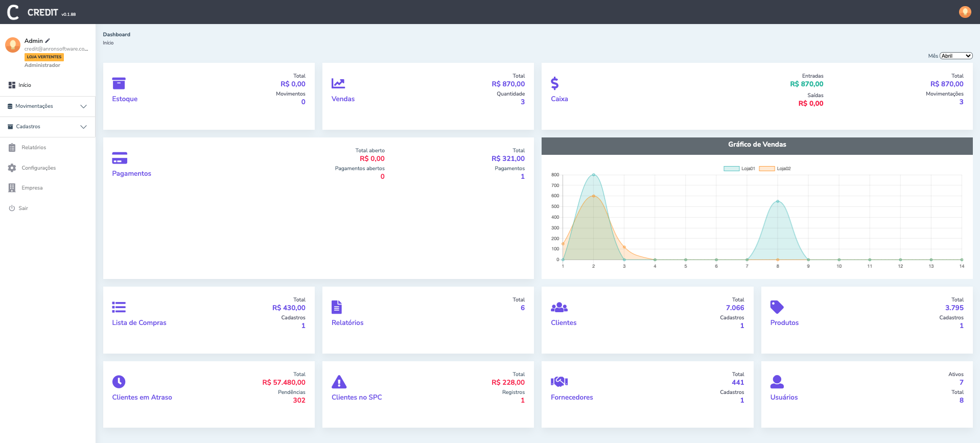Click the user avatar in top right corner

coord(965,12)
